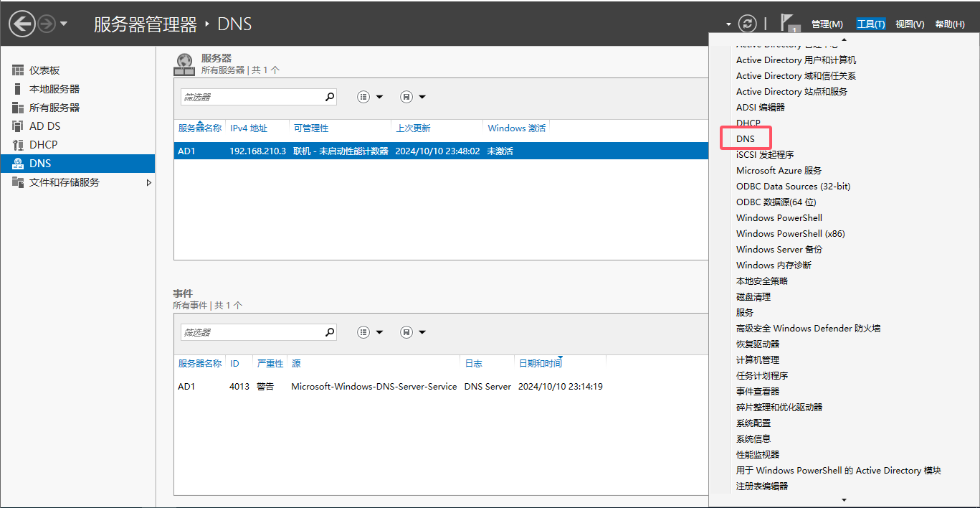Open the 管理(M) menu
The image size is (980, 508).
827,24
